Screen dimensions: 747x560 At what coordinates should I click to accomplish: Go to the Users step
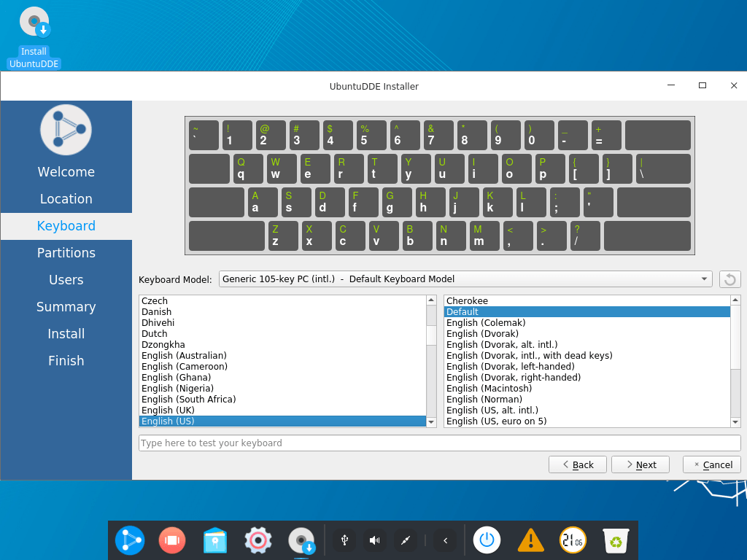pyautogui.click(x=66, y=280)
